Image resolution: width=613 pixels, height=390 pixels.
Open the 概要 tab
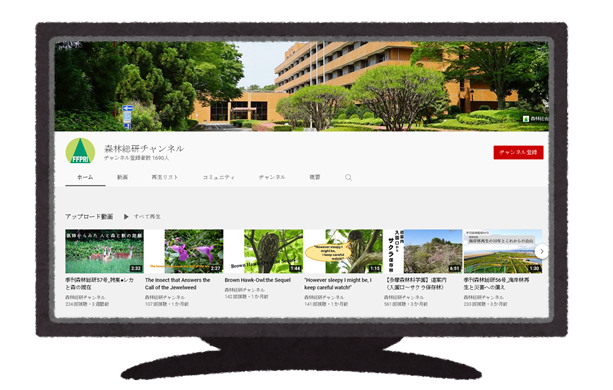click(x=315, y=177)
